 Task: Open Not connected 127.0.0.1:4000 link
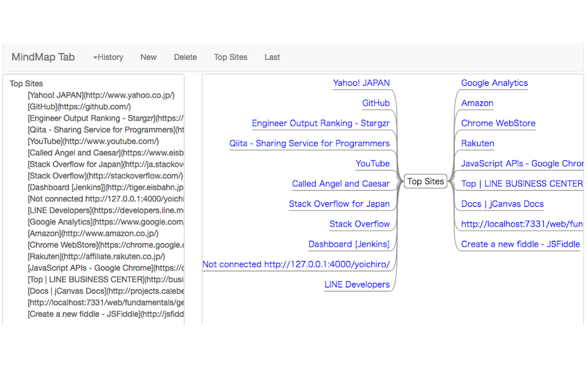click(296, 264)
